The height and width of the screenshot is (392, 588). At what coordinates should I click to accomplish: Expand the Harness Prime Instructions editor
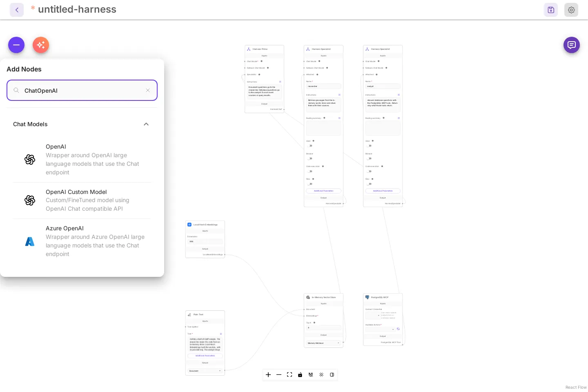[280, 82]
